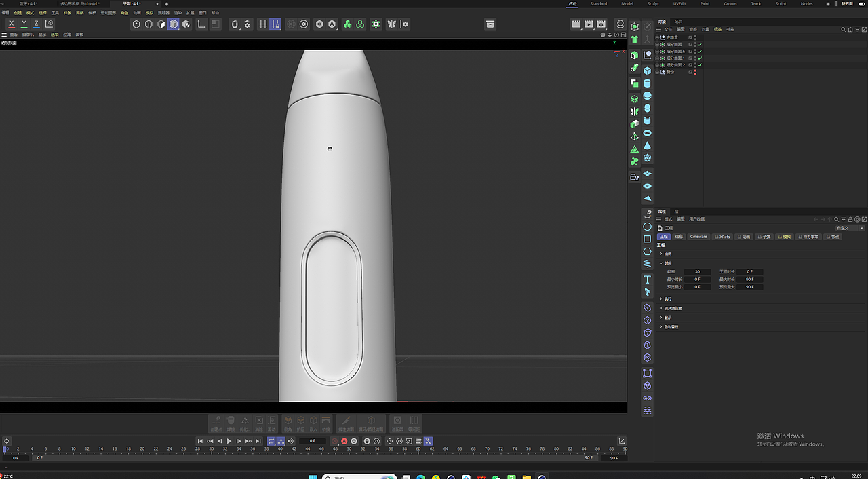Add a Cylinder primitive from side palette
The image size is (868, 479).
tap(647, 83)
